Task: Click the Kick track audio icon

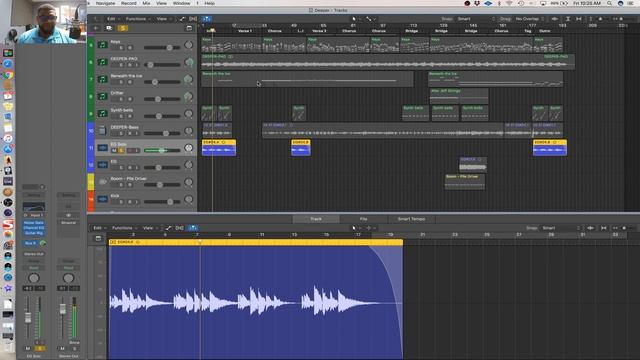Action: pyautogui.click(x=102, y=199)
